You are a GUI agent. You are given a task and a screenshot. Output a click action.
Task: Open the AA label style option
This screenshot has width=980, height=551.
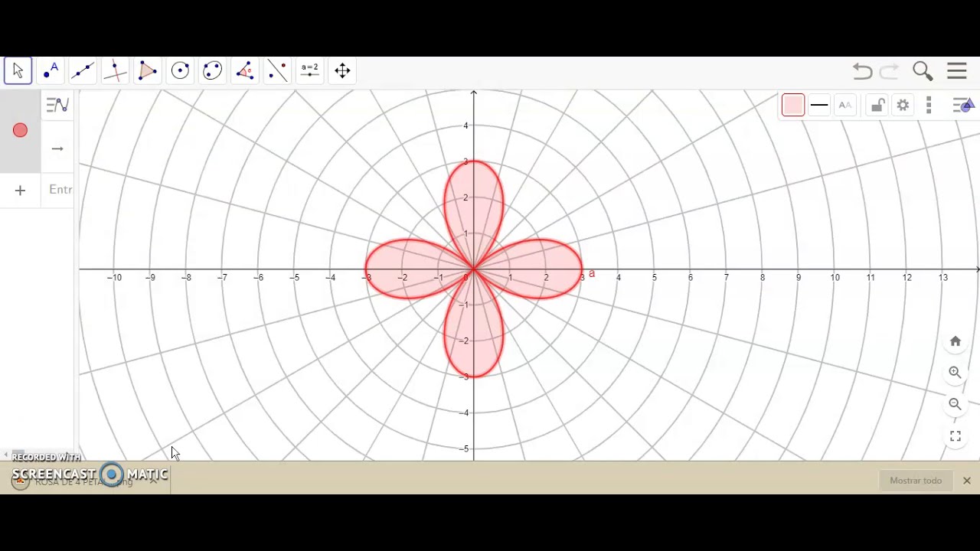(845, 106)
